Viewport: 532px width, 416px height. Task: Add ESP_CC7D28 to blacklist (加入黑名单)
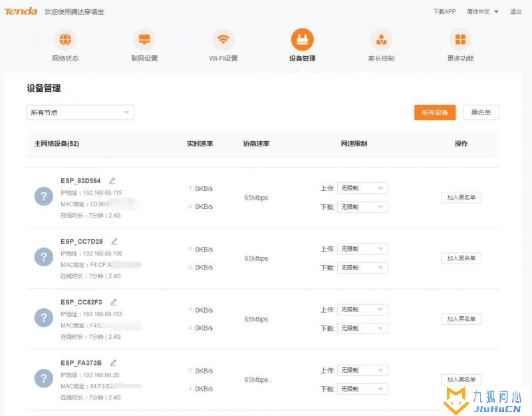(461, 258)
